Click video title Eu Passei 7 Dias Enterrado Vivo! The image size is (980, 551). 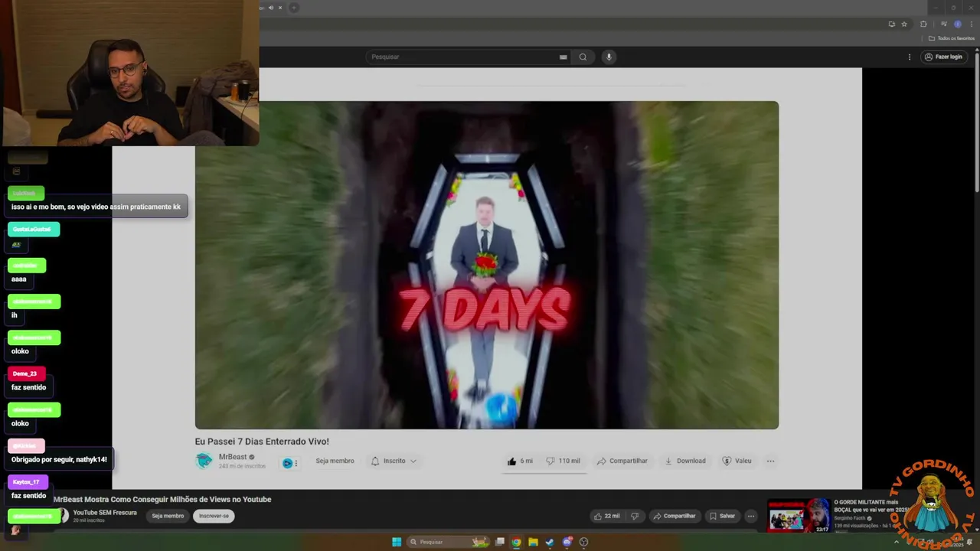point(262,442)
